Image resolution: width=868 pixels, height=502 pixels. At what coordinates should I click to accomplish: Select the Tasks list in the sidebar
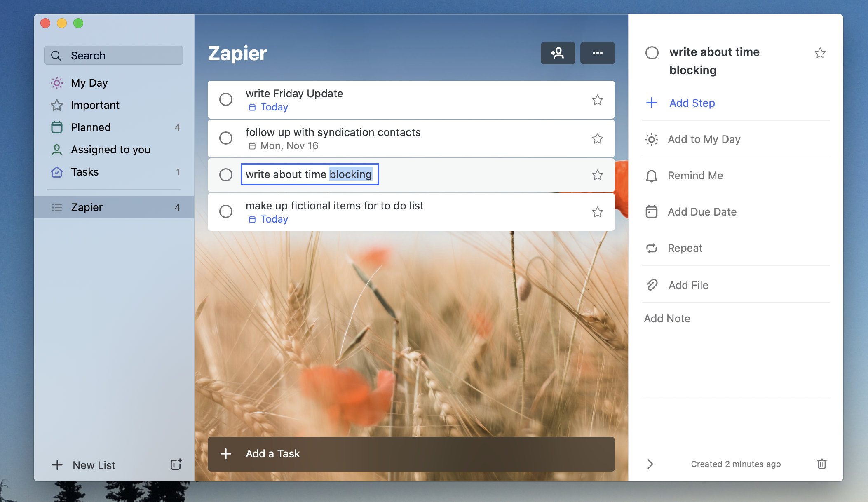tap(85, 171)
